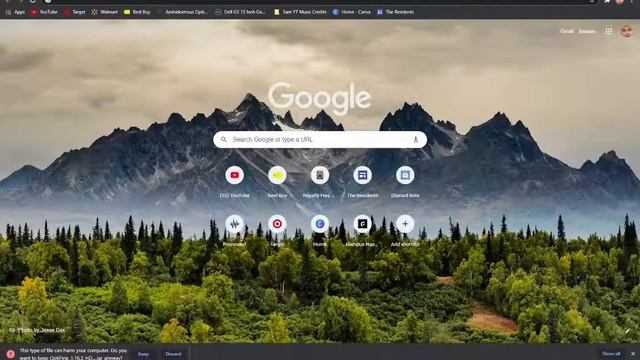Close the downloads bar
Viewport: 640px width, 360px height.
(x=633, y=354)
